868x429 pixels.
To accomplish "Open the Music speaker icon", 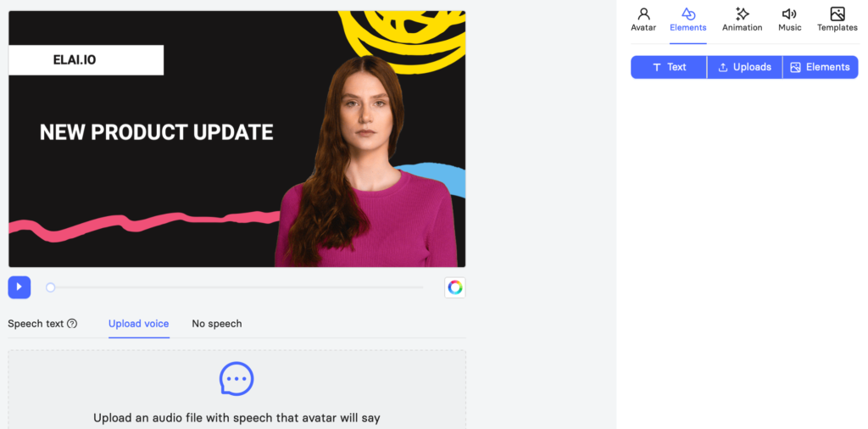I will pyautogui.click(x=789, y=14).
